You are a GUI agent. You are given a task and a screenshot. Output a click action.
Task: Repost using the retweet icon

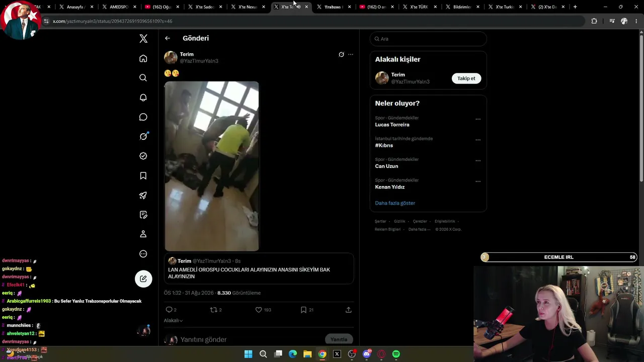pos(213,310)
